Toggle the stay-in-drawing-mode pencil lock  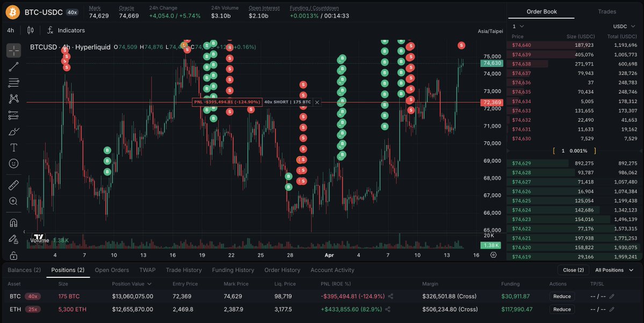(x=13, y=239)
